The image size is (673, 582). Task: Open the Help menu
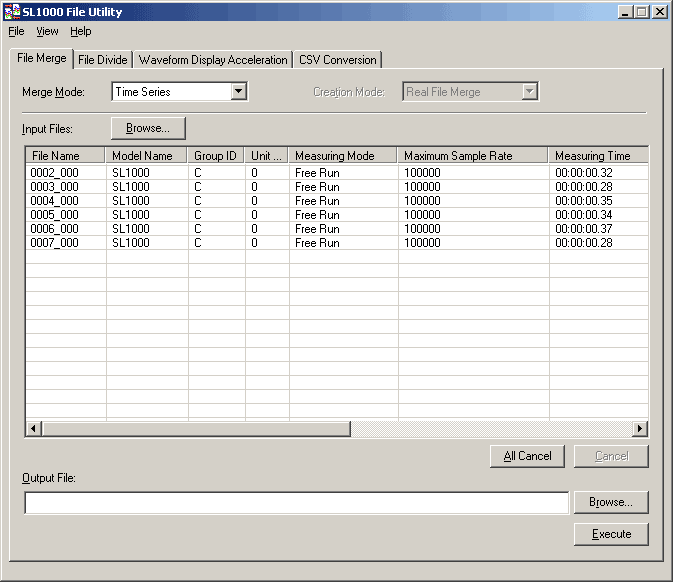(81, 31)
